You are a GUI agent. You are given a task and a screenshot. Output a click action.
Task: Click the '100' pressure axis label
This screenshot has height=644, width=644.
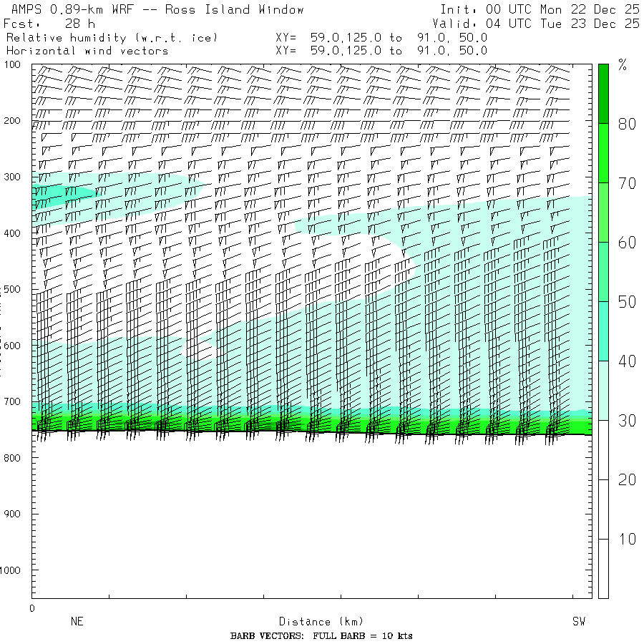[12, 64]
